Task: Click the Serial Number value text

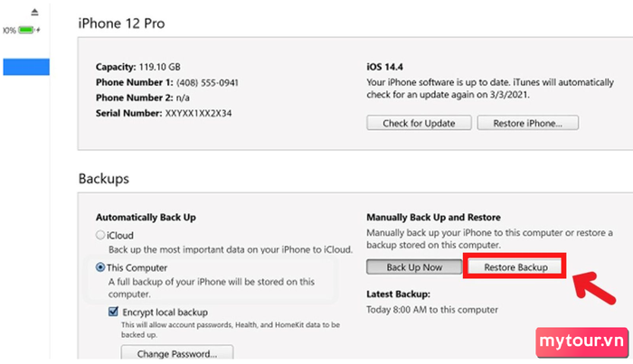Action: tap(198, 113)
